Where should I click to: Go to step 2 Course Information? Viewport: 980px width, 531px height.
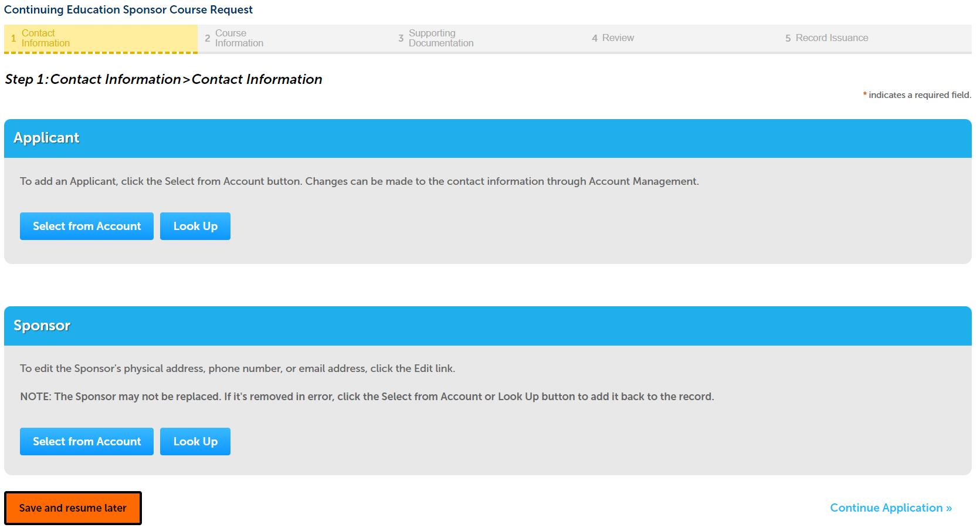294,38
